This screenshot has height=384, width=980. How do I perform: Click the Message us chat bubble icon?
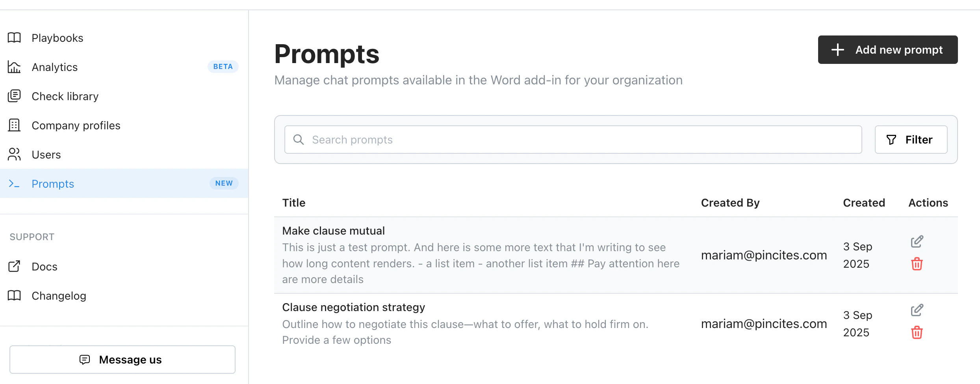pos(85,359)
